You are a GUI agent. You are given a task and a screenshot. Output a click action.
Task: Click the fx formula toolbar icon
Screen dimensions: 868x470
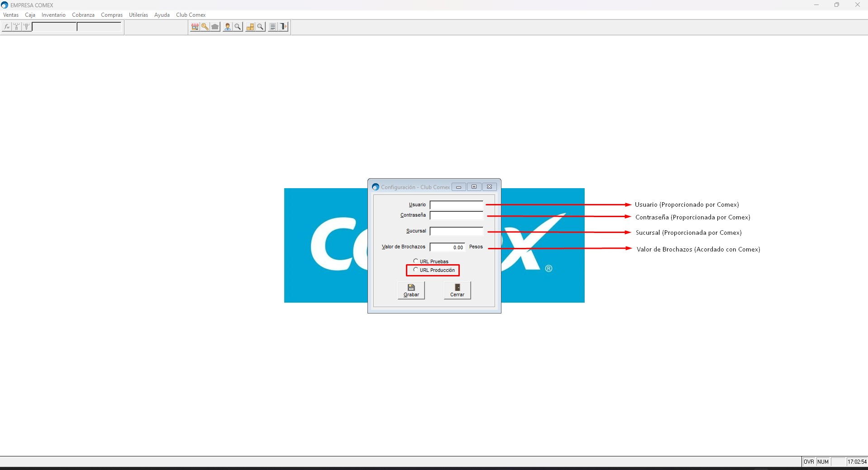click(7, 27)
